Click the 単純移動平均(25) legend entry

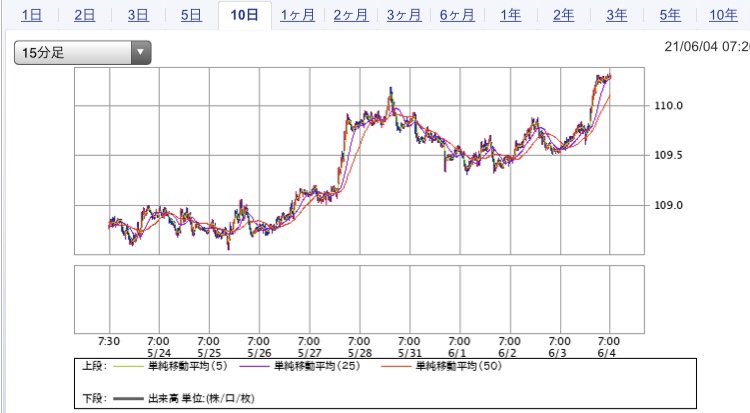point(317,366)
